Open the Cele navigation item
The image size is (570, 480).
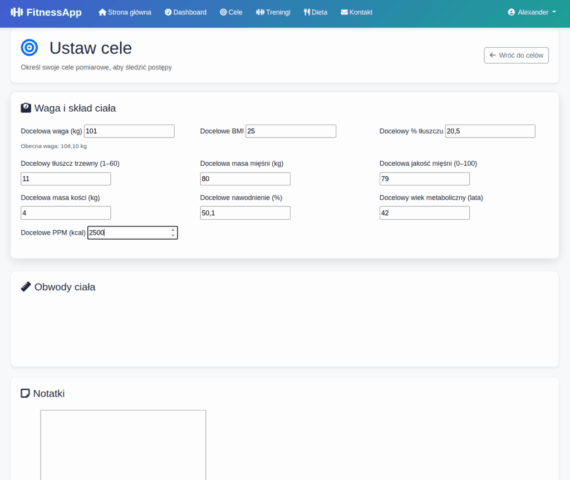pyautogui.click(x=231, y=12)
